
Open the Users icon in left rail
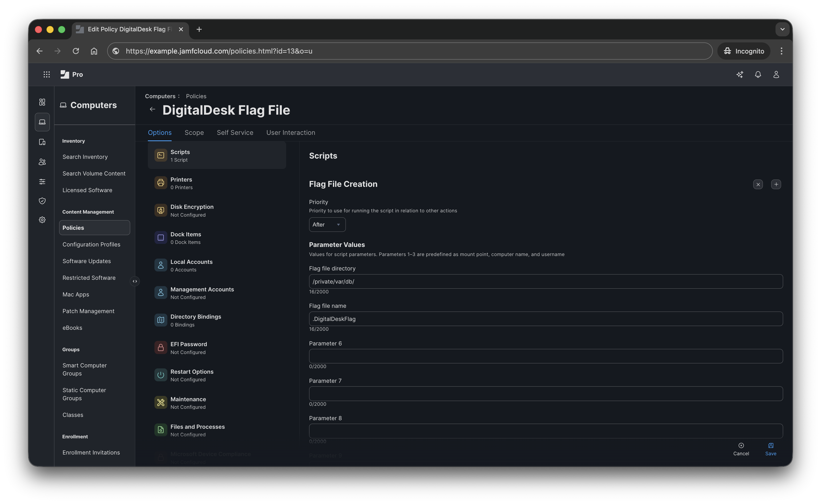coord(42,162)
